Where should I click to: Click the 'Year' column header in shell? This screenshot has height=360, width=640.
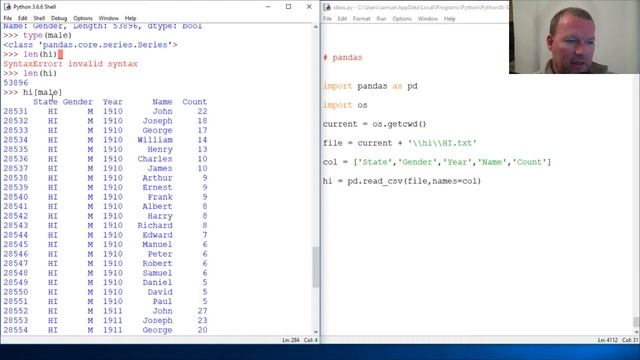113,102
